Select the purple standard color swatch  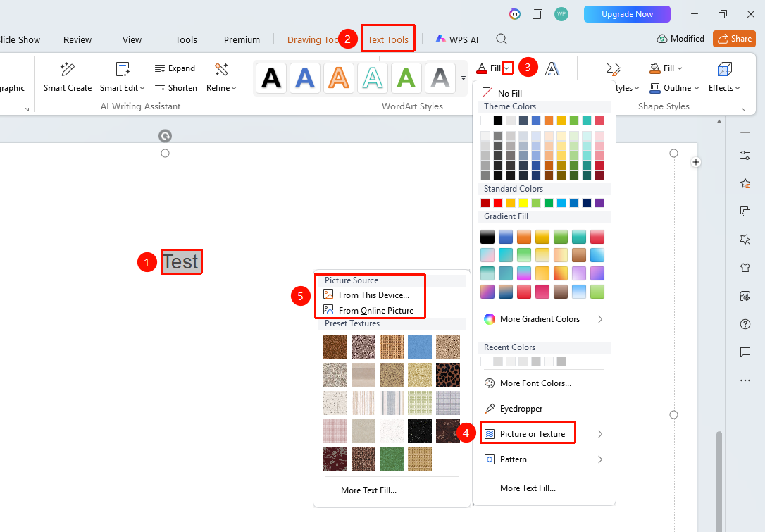[x=599, y=203]
